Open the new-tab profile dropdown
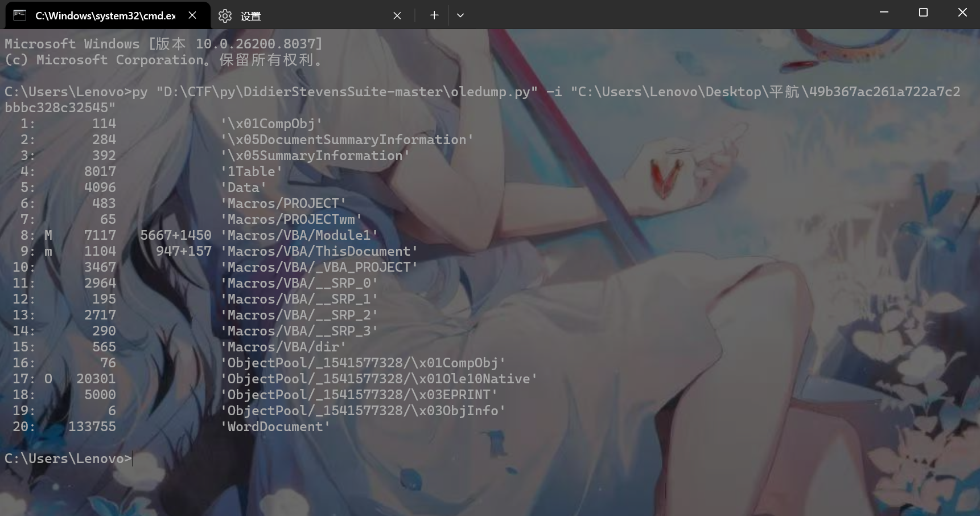 [460, 15]
